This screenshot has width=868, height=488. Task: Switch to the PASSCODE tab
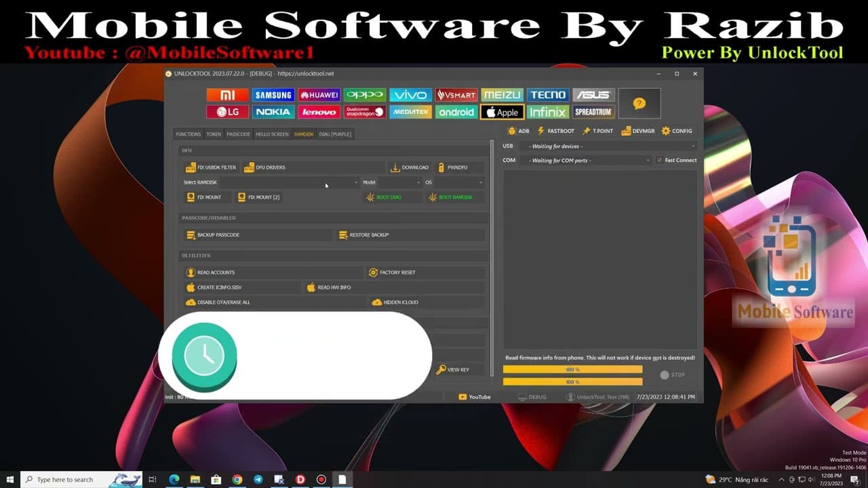[239, 134]
